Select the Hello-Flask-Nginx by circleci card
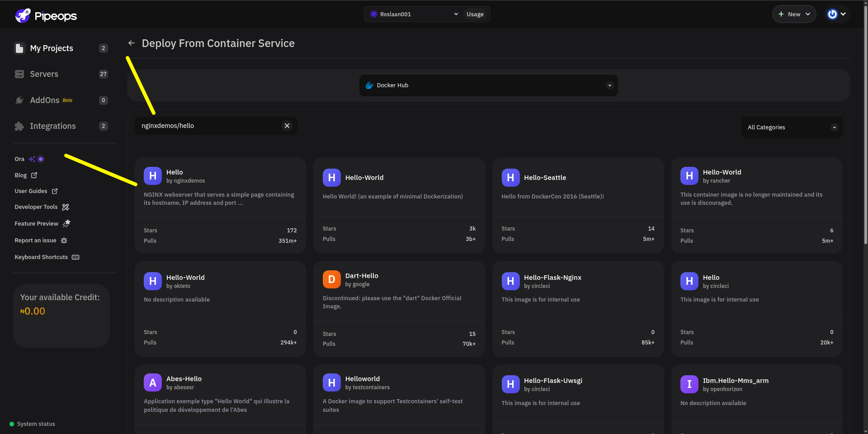 (578, 309)
